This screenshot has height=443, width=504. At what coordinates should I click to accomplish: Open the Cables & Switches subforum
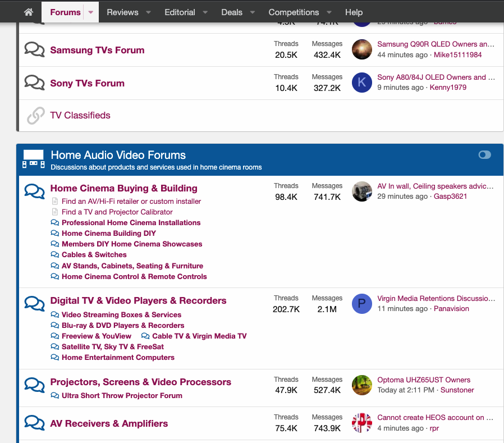point(94,255)
